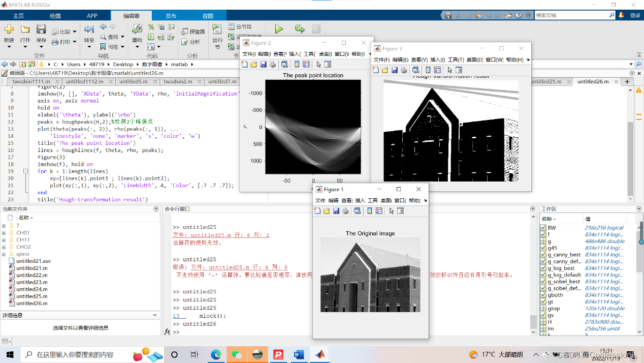Click Figure 2's edit plot arrow icon
Viewport: 644px width, 363px height.
[x=318, y=65]
